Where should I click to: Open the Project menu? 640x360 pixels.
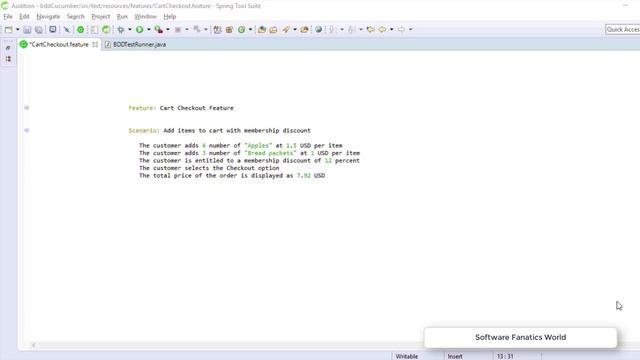(x=101, y=17)
